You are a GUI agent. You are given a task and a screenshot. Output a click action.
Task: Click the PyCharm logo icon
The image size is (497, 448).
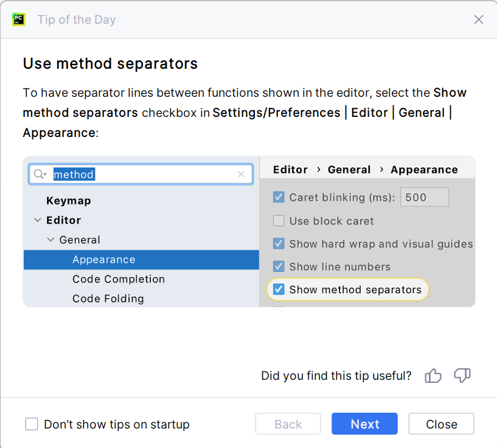tap(18, 19)
